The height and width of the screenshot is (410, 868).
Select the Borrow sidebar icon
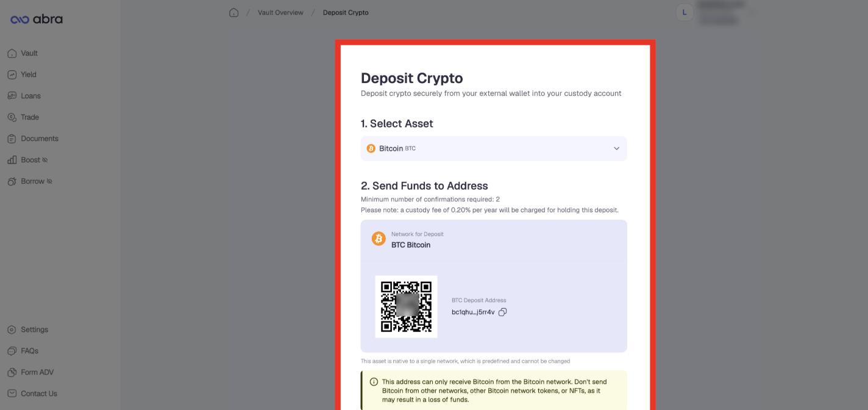[12, 181]
